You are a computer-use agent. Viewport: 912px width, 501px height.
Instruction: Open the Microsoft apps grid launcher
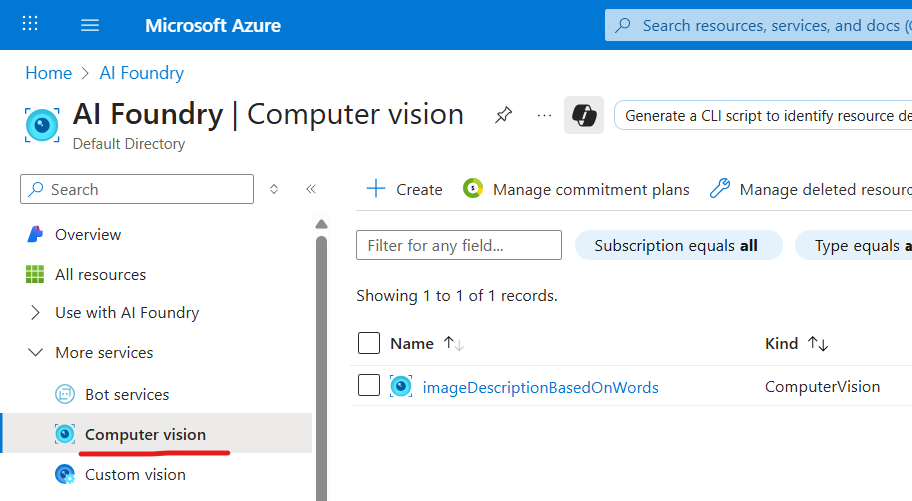tap(30, 24)
